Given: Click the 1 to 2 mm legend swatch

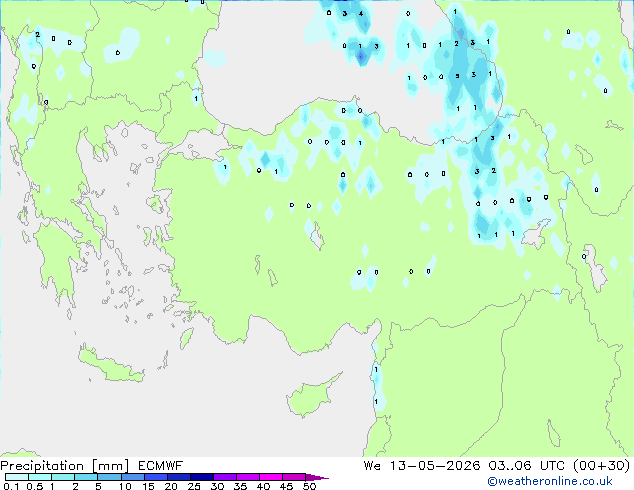Looking at the screenshot, I should tap(63, 477).
